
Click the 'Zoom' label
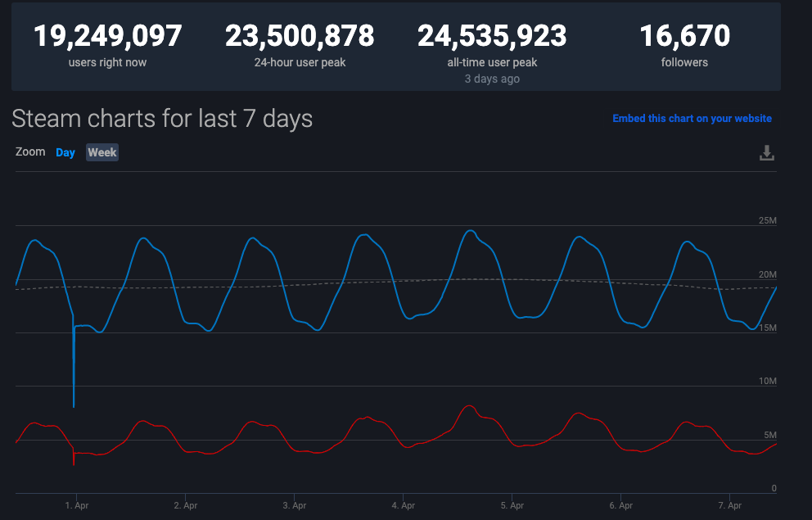(x=30, y=151)
